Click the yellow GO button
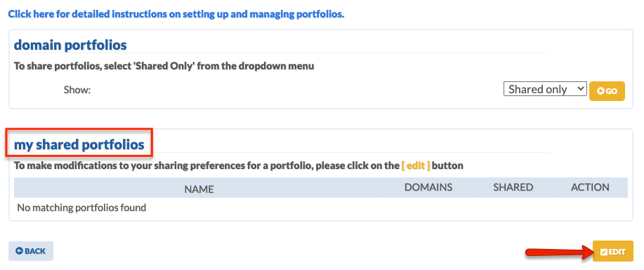This screenshot has height=270, width=644. coord(607,91)
